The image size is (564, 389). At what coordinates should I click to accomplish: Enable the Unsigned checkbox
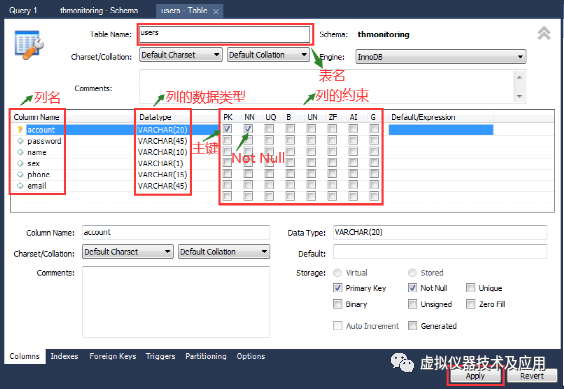coord(412,304)
